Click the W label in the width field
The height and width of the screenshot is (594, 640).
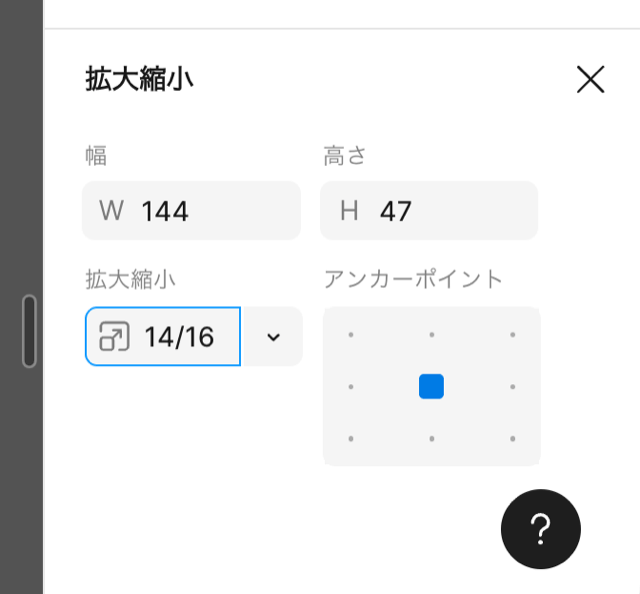[x=111, y=211]
